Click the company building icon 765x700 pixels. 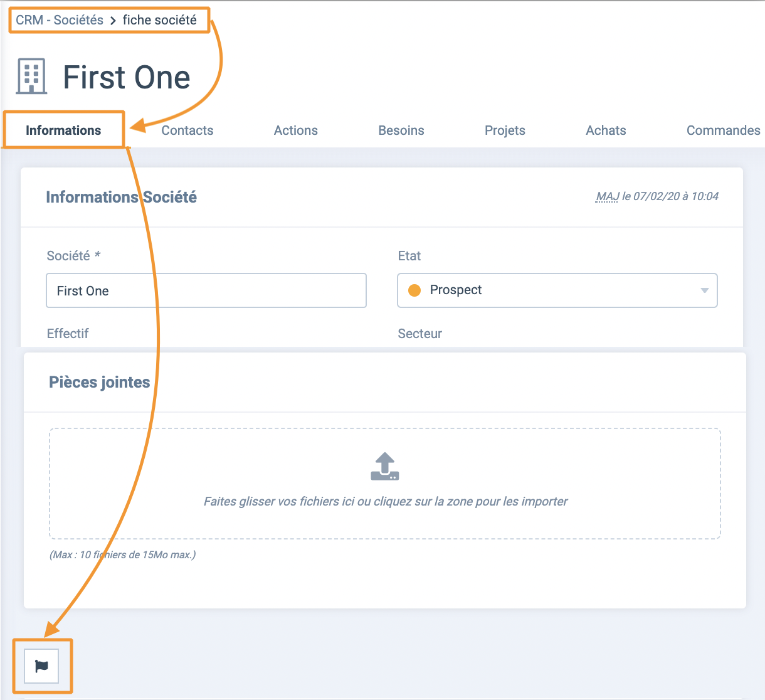click(x=31, y=77)
